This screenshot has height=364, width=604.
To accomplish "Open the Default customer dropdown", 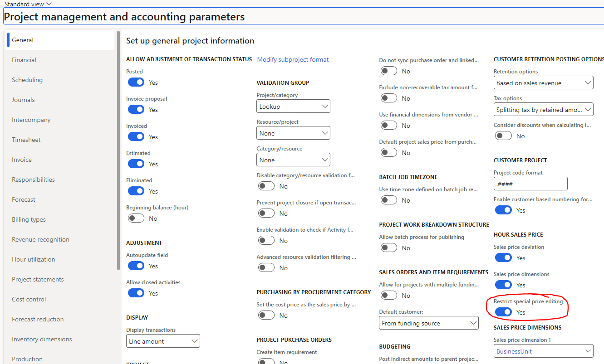I will pyautogui.click(x=429, y=323).
